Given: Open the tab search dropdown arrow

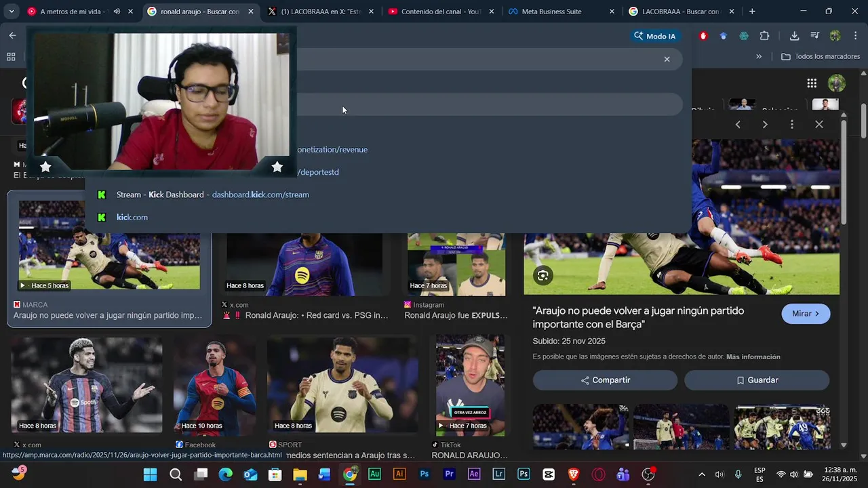Looking at the screenshot, I should pyautogui.click(x=11, y=12).
